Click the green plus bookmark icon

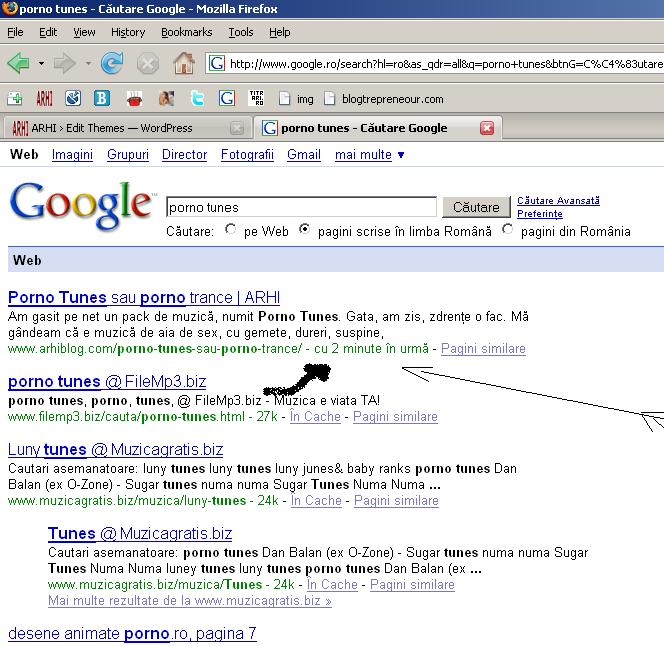pyautogui.click(x=15, y=99)
